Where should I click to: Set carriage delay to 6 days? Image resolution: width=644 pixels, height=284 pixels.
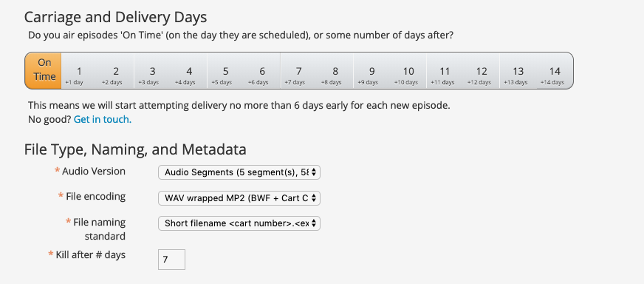point(262,70)
